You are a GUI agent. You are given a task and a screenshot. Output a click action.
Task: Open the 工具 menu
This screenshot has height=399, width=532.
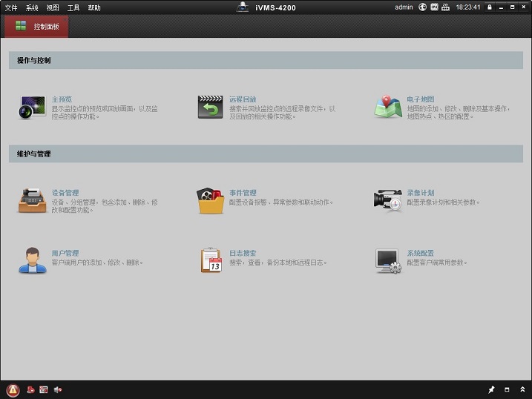pos(73,7)
